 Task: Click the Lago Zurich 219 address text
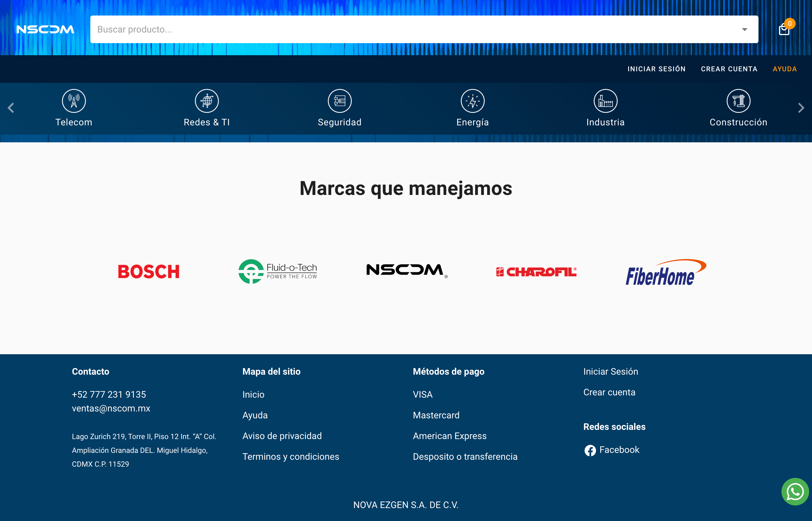pos(144,450)
